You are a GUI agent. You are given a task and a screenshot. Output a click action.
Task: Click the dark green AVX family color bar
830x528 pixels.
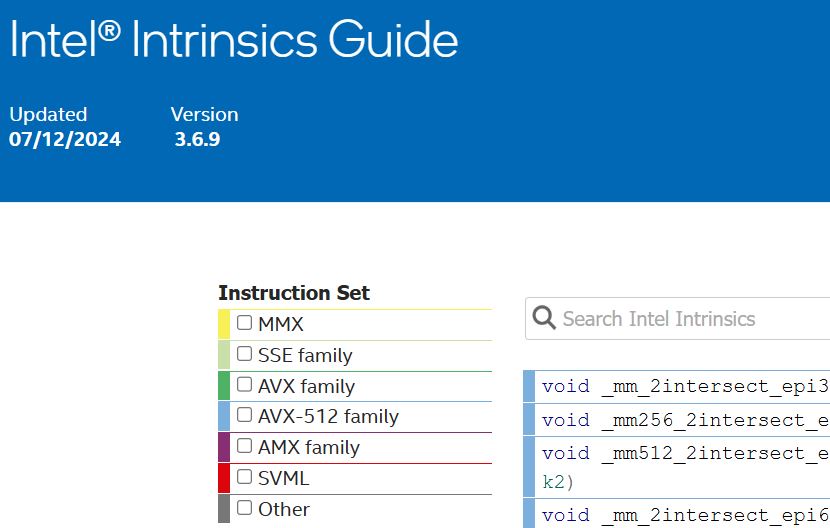pos(224,386)
